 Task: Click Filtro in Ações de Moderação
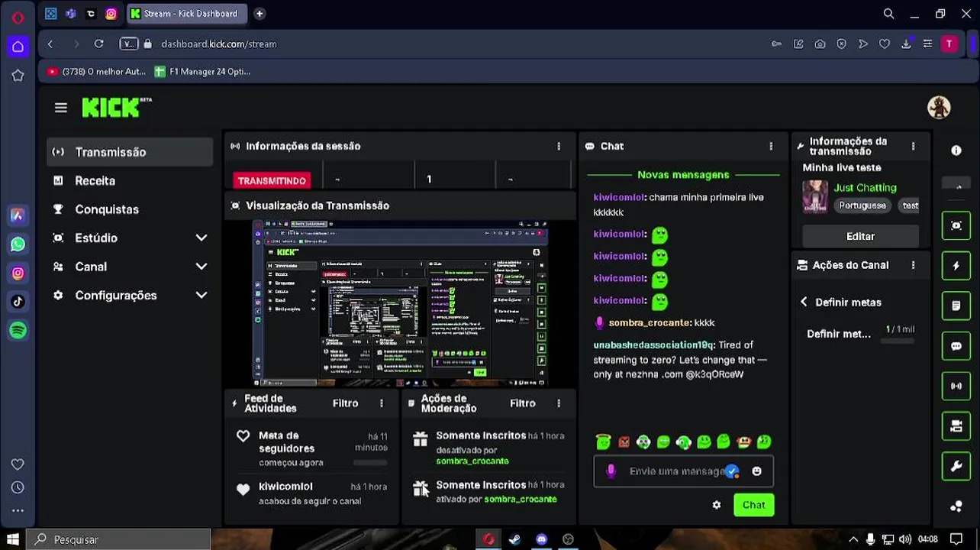tap(522, 403)
